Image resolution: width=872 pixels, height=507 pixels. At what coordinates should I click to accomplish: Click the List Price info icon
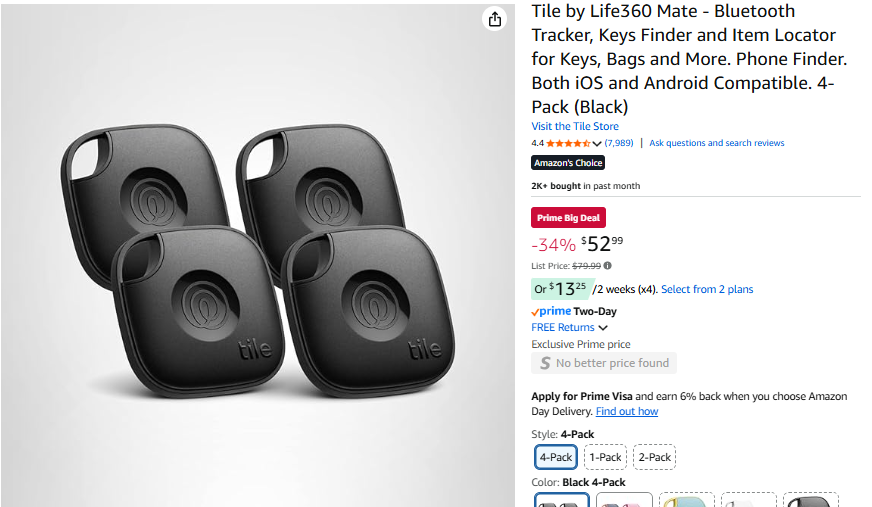[x=608, y=266]
